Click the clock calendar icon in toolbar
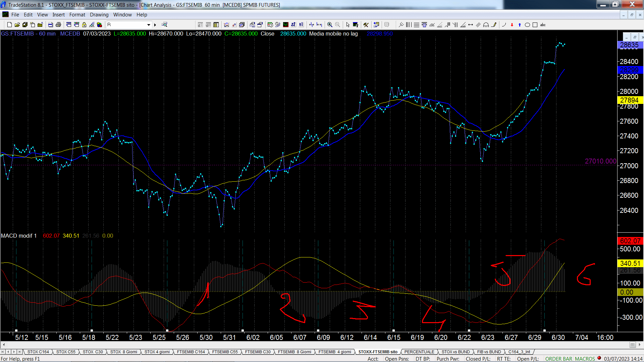 click(270, 24)
